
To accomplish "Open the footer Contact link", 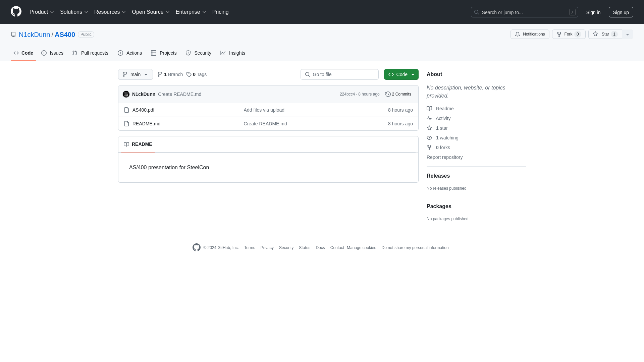I will tap(337, 248).
